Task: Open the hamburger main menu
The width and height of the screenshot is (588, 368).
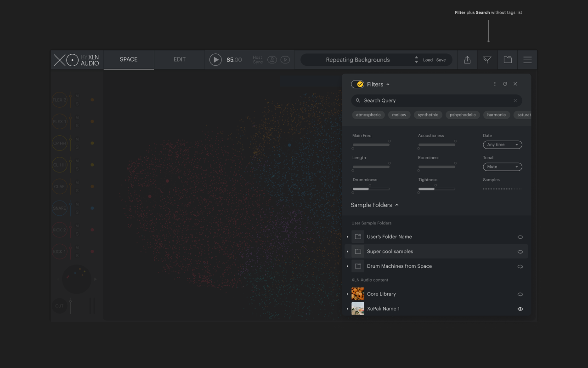Action: click(527, 60)
